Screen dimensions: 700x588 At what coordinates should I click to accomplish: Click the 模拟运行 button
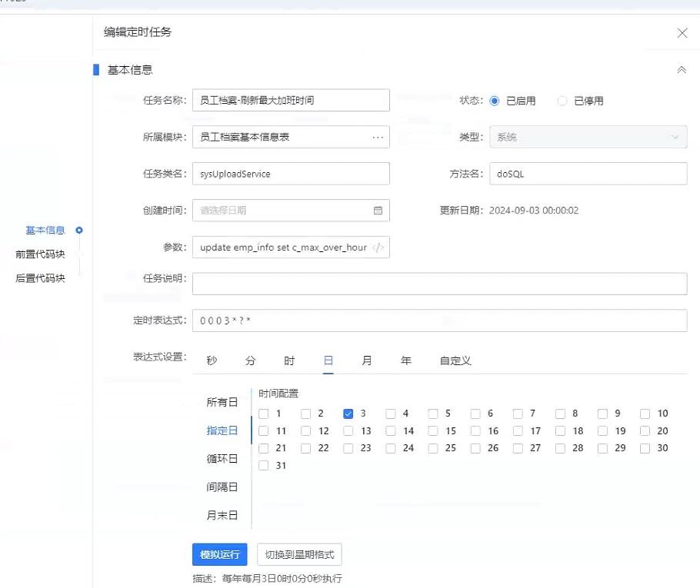click(x=219, y=554)
